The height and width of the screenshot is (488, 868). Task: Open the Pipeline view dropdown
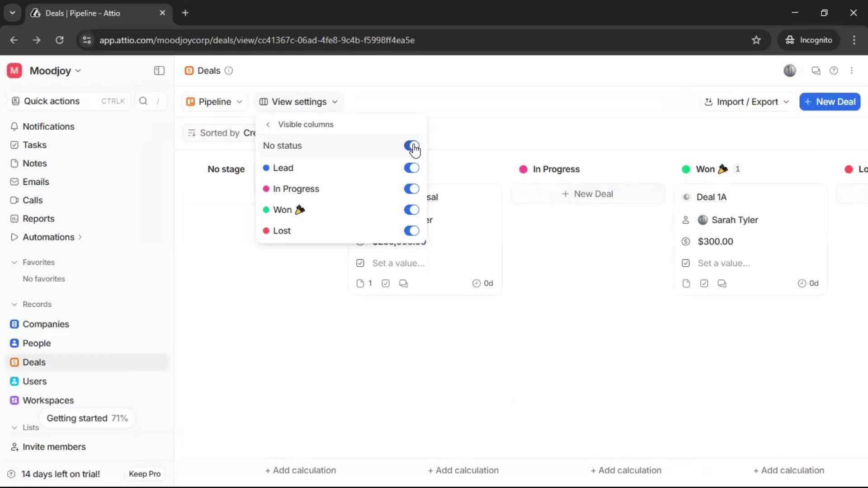pos(214,102)
